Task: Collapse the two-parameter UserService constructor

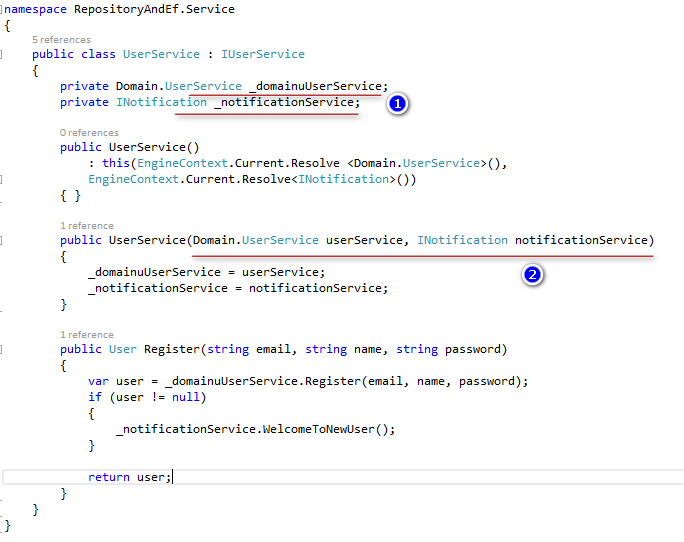Action: (x=4, y=241)
